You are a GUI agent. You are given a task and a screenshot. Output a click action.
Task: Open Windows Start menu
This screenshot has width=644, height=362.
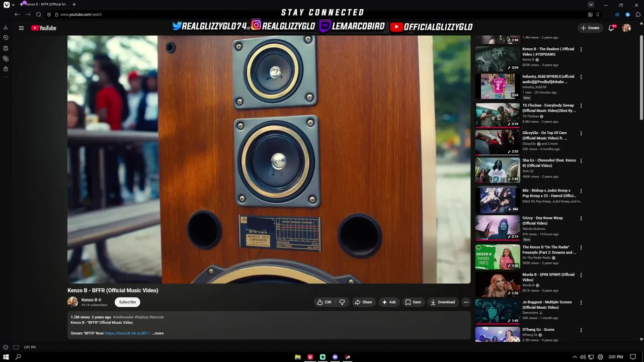6,357
